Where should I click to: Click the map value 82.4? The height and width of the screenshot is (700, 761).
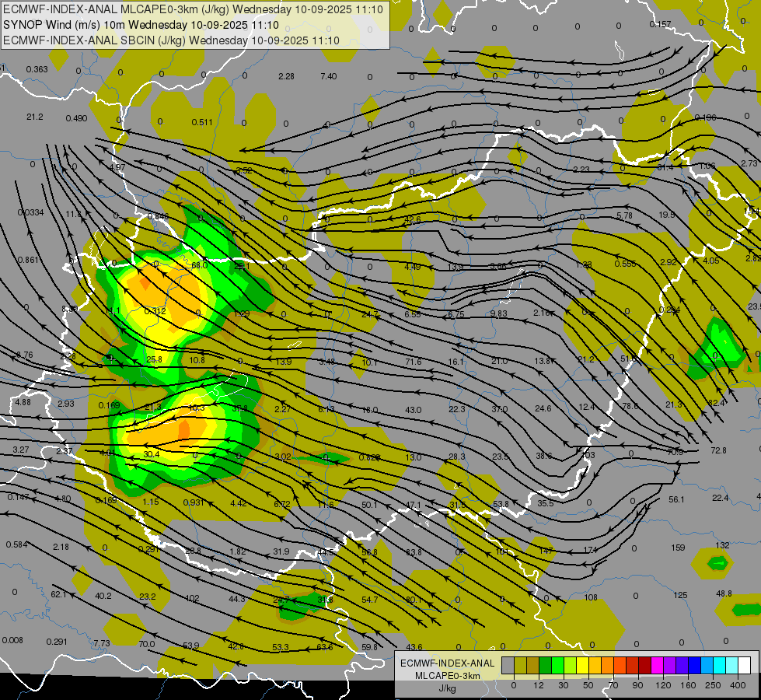716,403
